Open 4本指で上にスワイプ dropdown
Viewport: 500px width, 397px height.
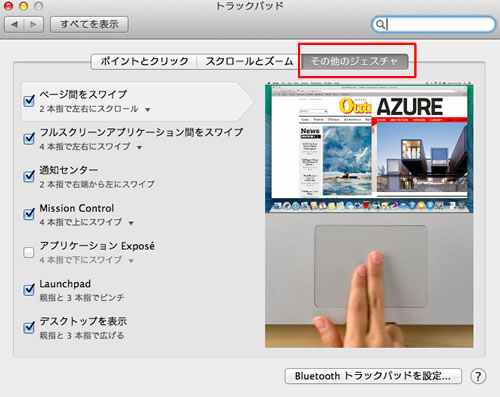click(86, 222)
